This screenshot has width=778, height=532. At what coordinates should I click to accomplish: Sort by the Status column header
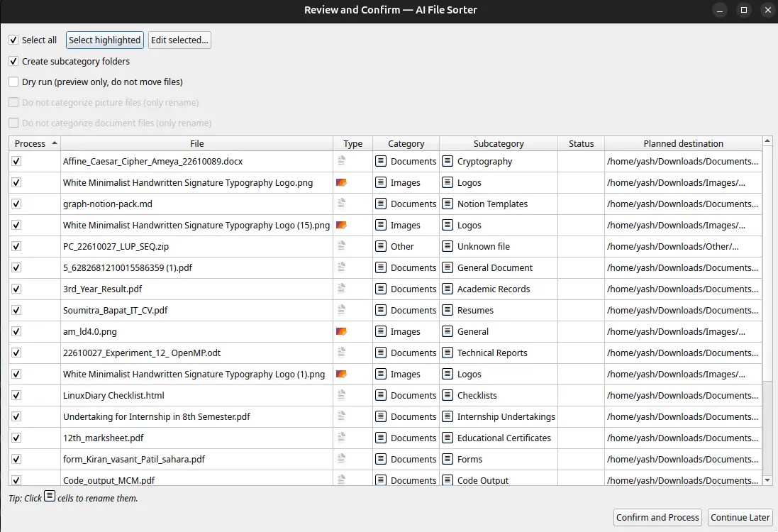(x=581, y=143)
